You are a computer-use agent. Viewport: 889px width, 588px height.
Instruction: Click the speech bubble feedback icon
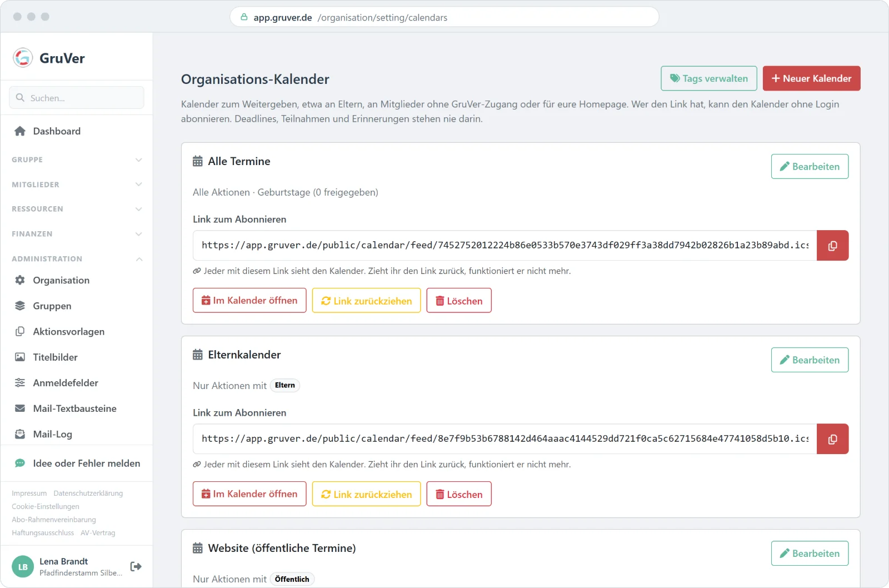coord(20,463)
